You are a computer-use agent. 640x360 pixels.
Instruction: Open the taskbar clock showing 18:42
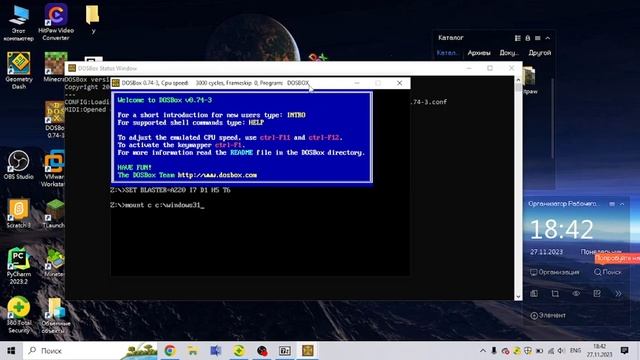click(600, 351)
